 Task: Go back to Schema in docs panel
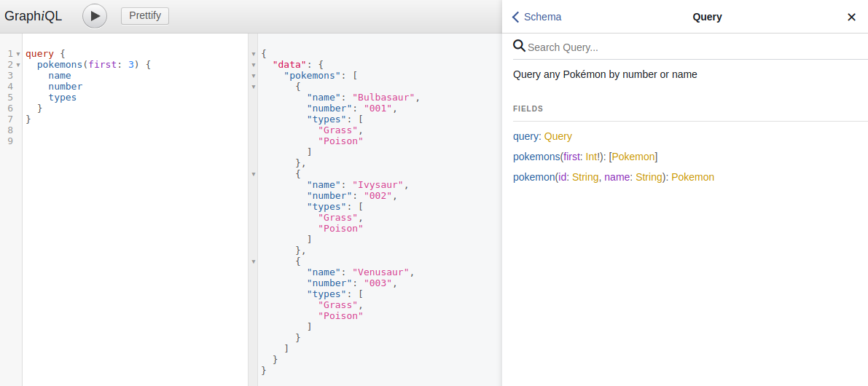(536, 17)
